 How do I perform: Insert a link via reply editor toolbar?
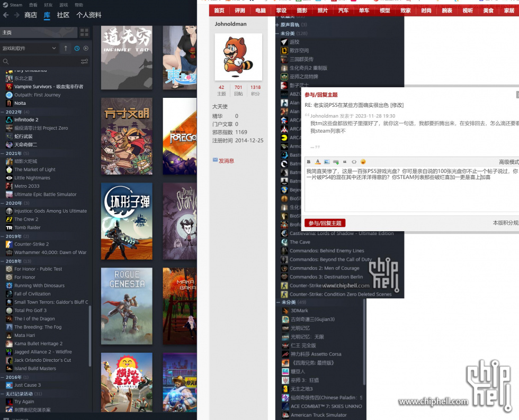tap(336, 162)
